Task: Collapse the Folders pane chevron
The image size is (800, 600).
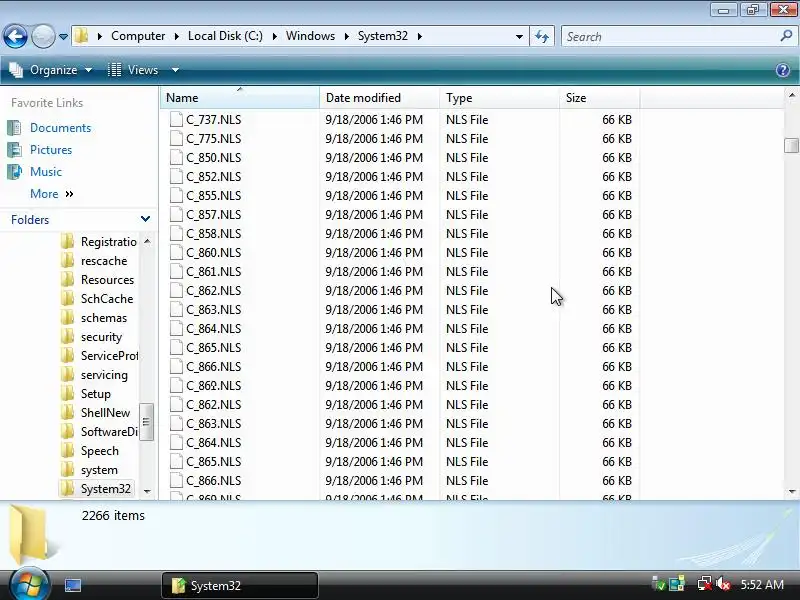Action: click(145, 219)
